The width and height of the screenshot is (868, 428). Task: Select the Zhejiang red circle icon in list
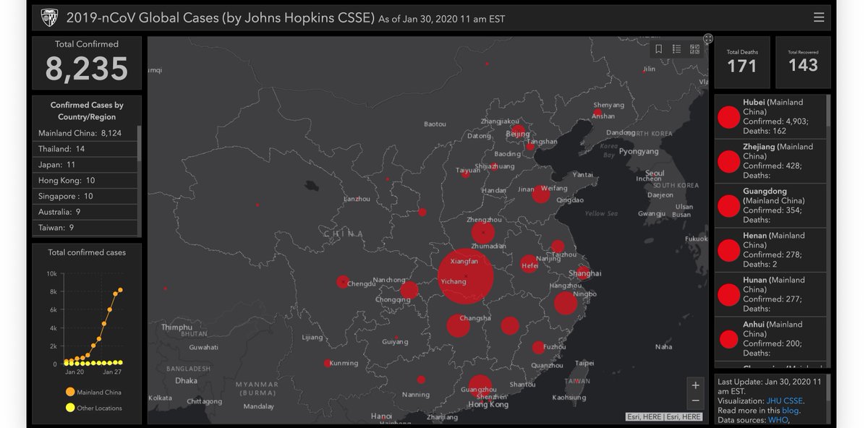728,161
